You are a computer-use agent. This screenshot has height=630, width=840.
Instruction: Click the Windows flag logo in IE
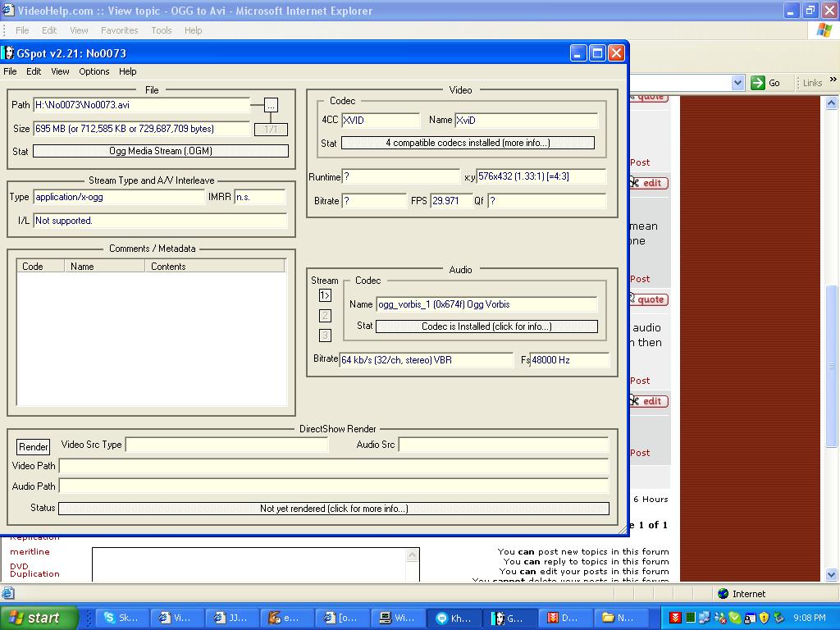(824, 30)
